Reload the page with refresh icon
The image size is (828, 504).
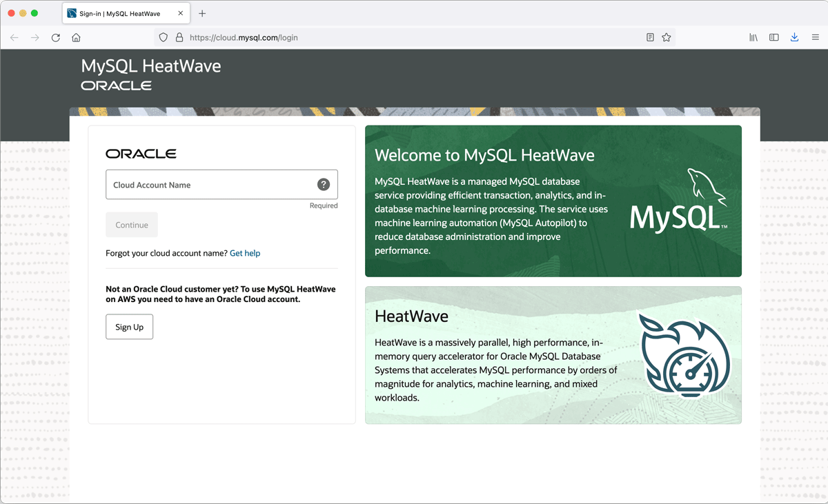56,37
